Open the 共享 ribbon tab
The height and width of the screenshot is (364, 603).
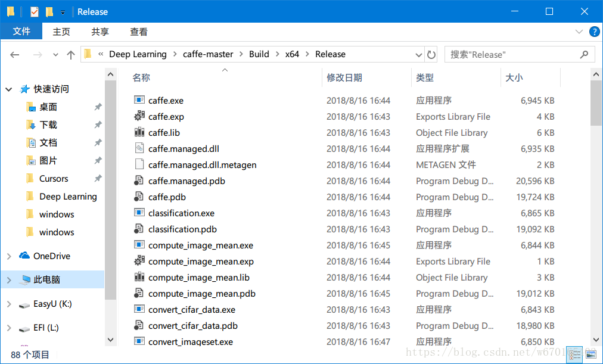(x=100, y=32)
